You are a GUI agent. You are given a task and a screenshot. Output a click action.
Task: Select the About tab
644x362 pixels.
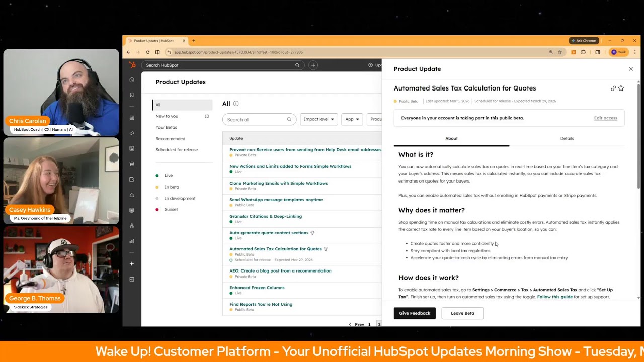(x=451, y=138)
